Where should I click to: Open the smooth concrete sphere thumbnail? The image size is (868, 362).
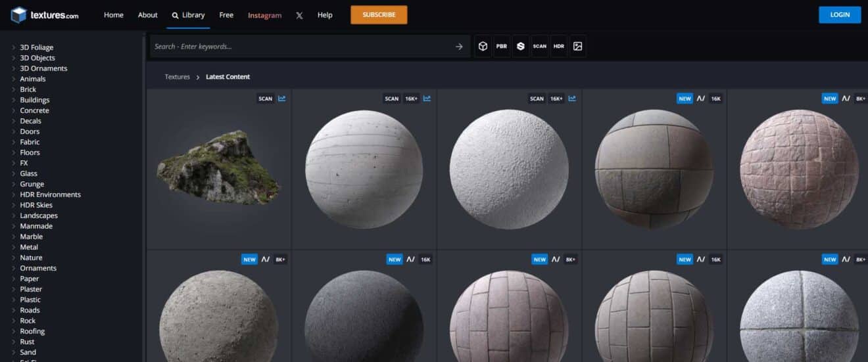[x=364, y=169]
